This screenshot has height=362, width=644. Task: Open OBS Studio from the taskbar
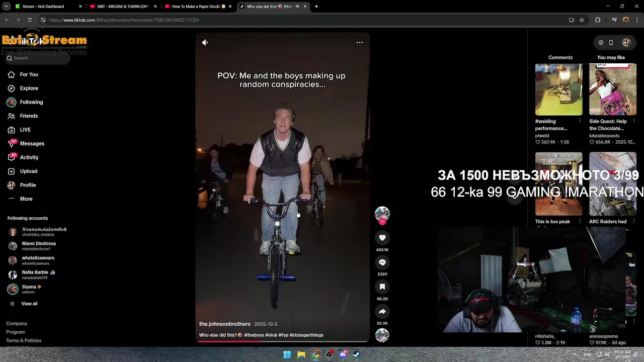[x=329, y=354]
